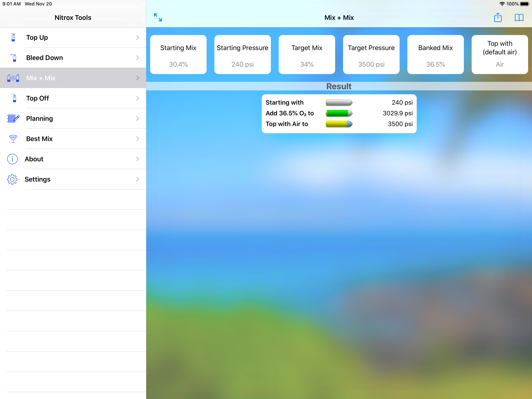The width and height of the screenshot is (532, 399).
Task: Select Top Off in sidebar menu
Action: click(38, 98)
